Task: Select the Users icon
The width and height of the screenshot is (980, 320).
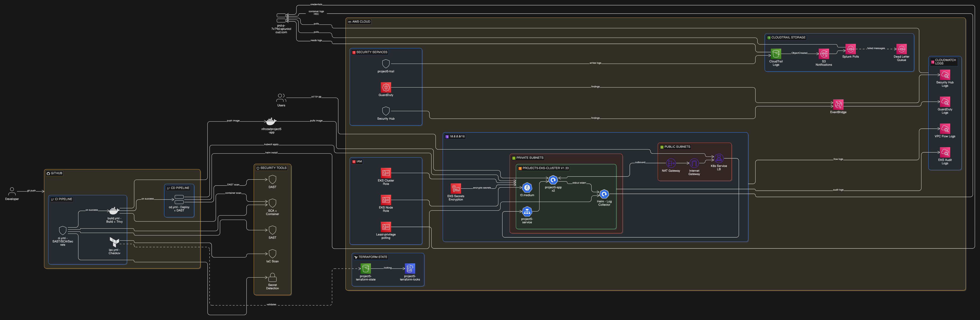Action: coord(281,98)
